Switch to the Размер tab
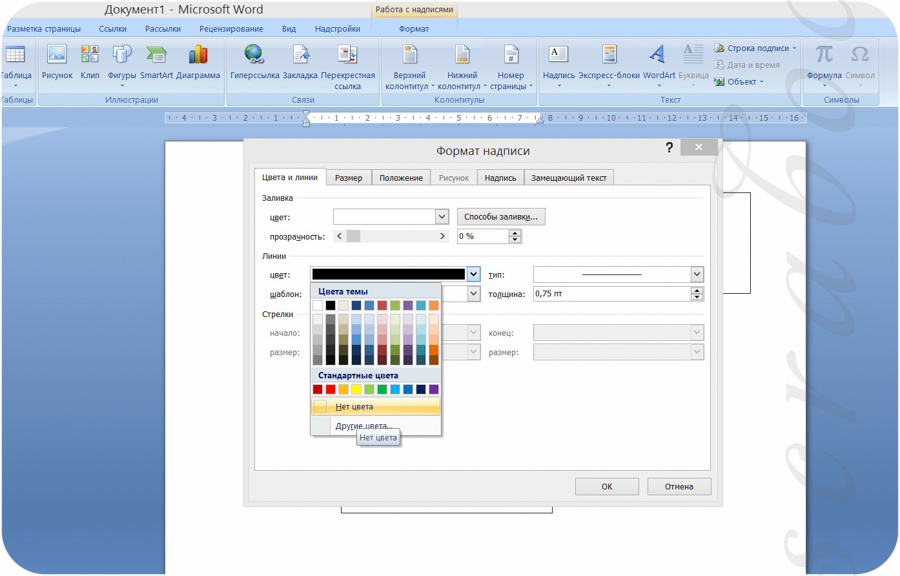The height and width of the screenshot is (576, 900). click(348, 178)
